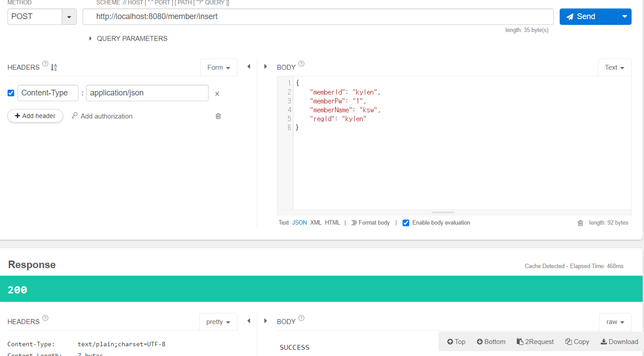Select the SUCCESS response text

click(295, 348)
